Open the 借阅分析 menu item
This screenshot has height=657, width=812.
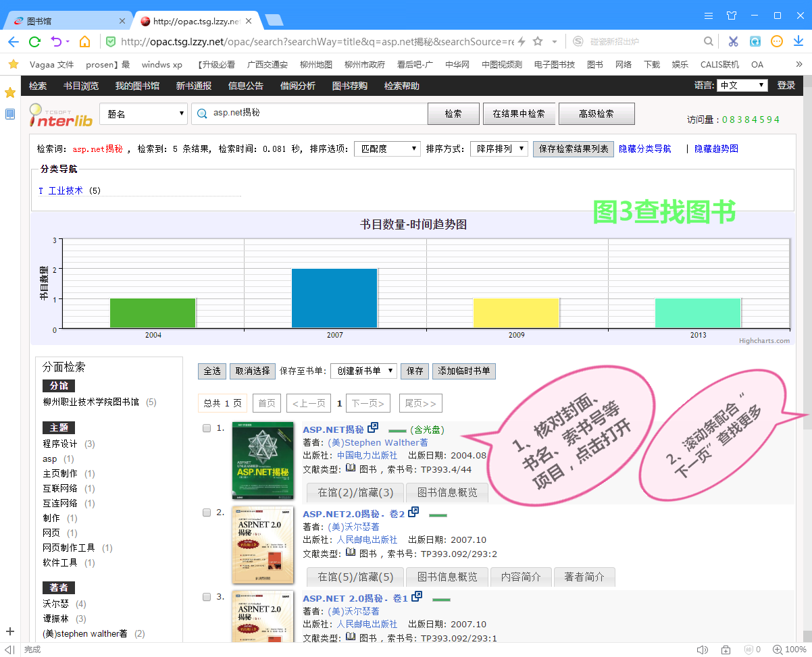click(x=297, y=86)
